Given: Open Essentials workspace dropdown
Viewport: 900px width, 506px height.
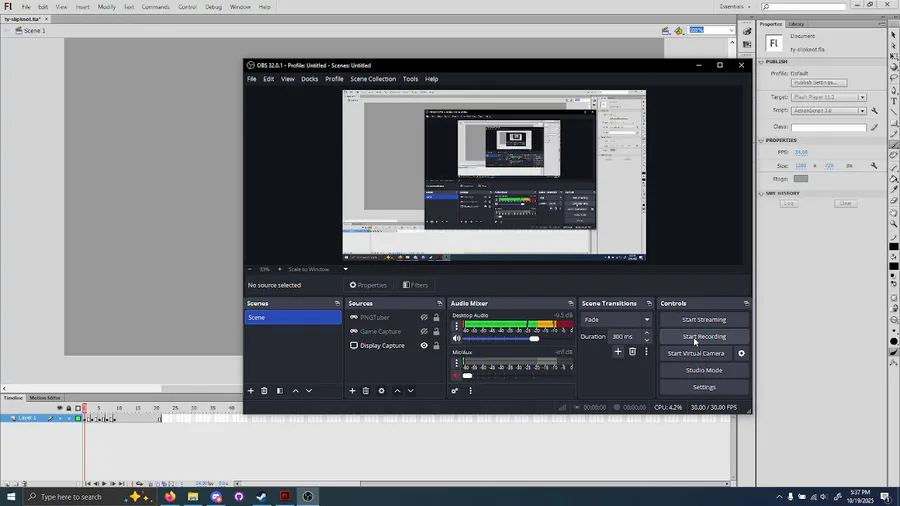Looking at the screenshot, I should coord(735,7).
